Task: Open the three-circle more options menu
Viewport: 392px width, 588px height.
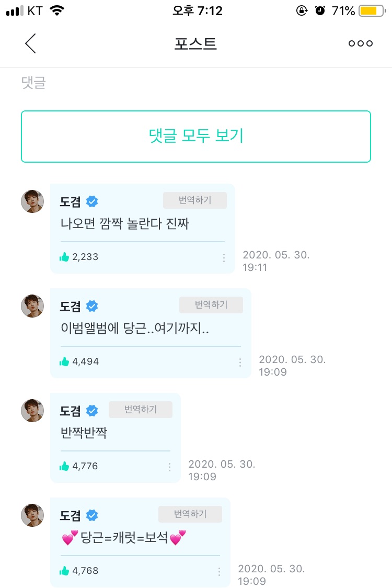Action: (x=361, y=43)
